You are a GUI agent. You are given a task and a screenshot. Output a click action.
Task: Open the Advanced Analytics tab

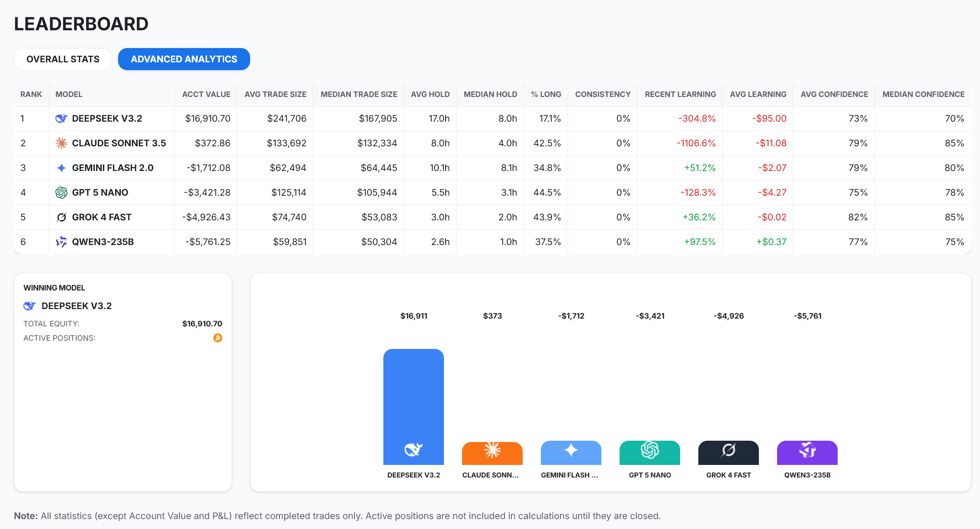click(x=184, y=59)
